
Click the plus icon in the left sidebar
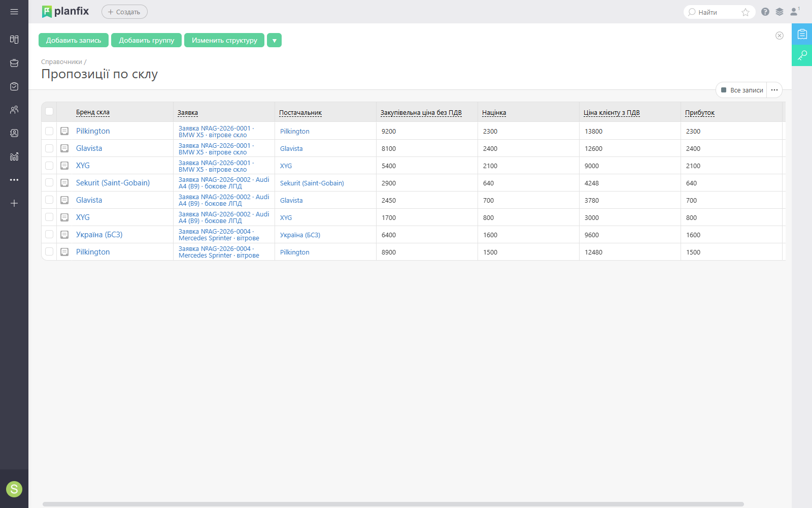click(14, 203)
